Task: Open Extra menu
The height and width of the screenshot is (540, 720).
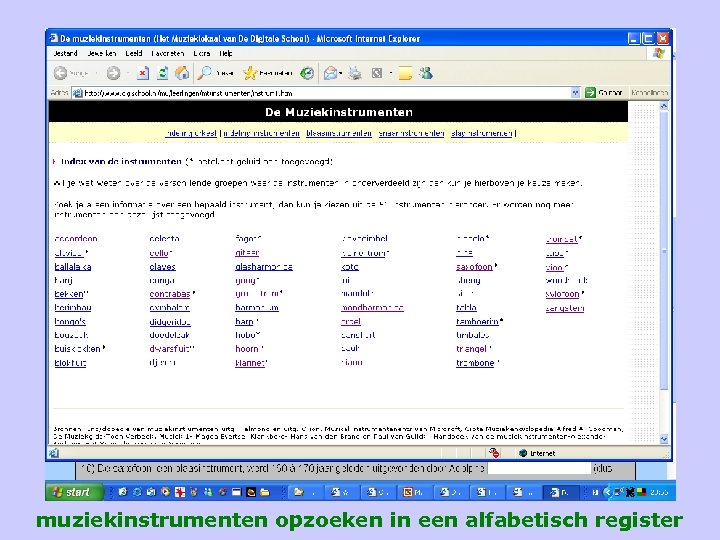Action: pyautogui.click(x=202, y=53)
